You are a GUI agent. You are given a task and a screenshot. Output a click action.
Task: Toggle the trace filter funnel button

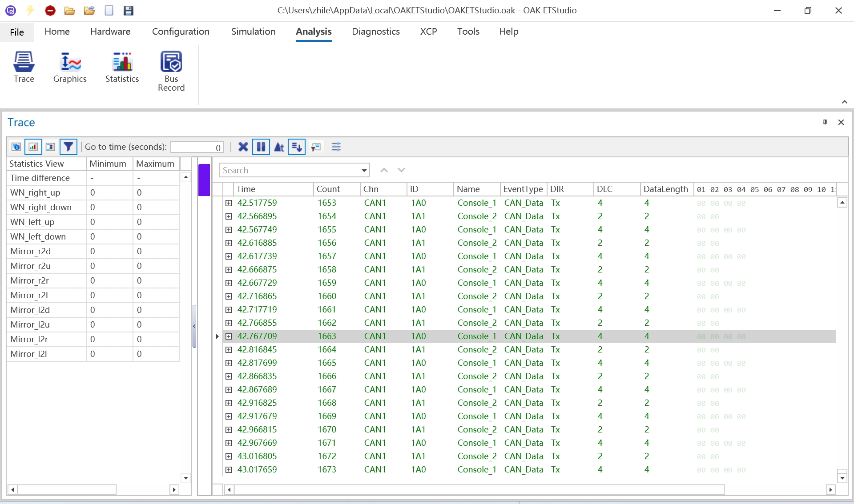(68, 147)
